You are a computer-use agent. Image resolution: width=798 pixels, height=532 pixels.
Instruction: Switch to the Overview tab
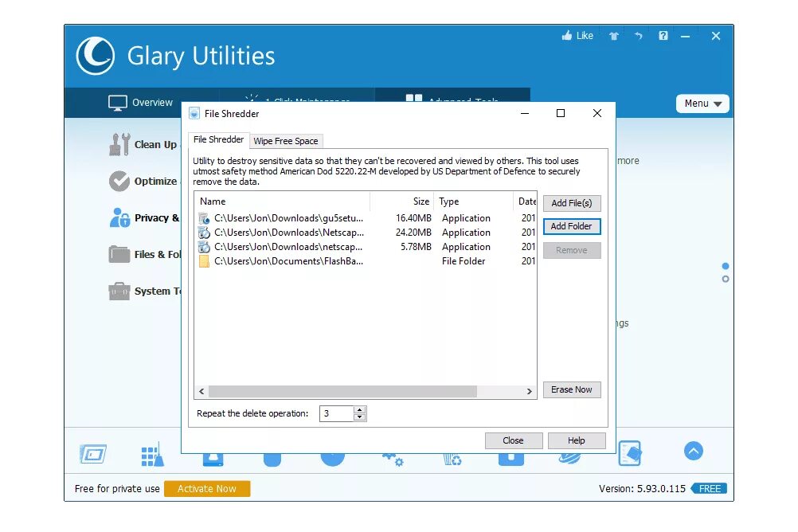[140, 102]
